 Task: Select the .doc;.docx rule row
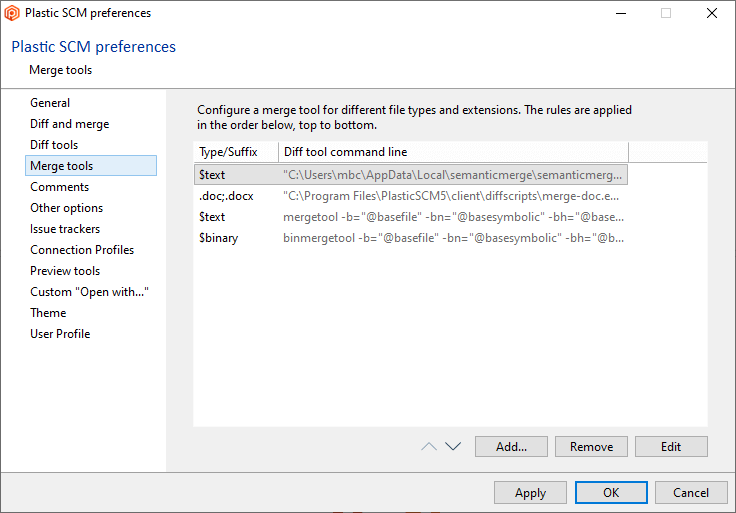point(411,196)
